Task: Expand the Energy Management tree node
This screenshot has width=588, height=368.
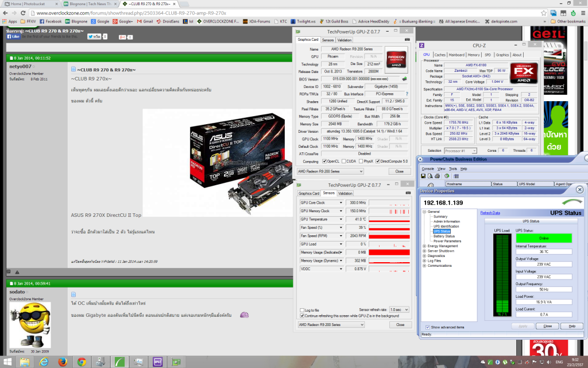Action: tap(424, 246)
